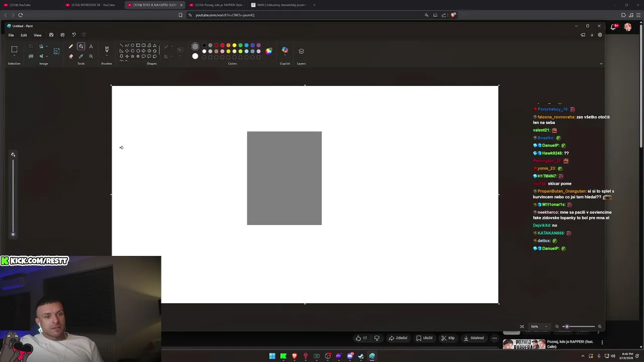Select the Fill bucket tool
Screen dimensions: 644x362
[x=81, y=46]
